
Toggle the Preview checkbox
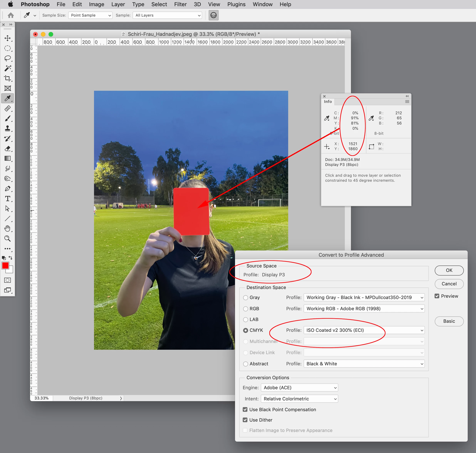437,296
